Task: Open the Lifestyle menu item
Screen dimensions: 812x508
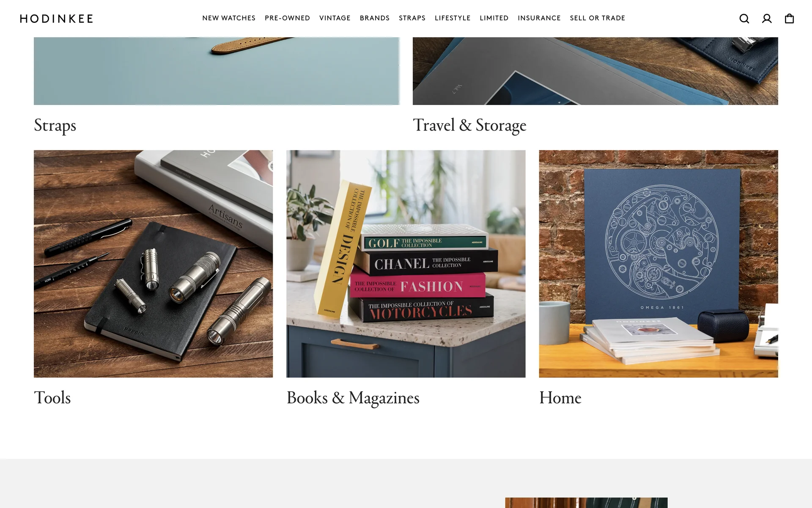Action: click(x=453, y=18)
